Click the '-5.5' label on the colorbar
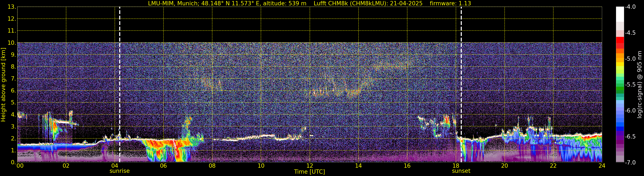 [630, 85]
